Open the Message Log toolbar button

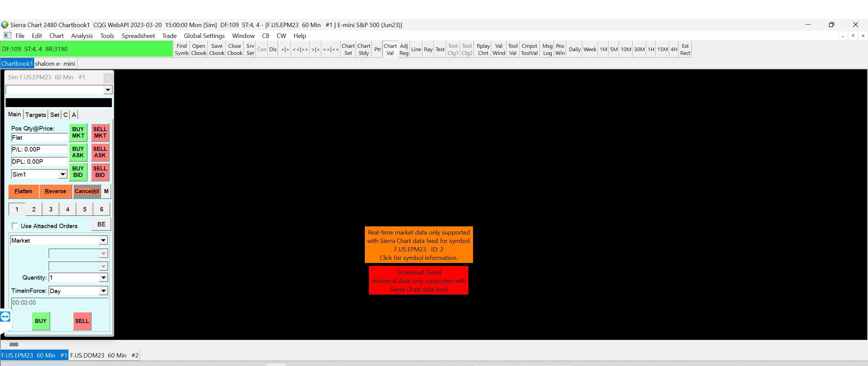tap(547, 49)
